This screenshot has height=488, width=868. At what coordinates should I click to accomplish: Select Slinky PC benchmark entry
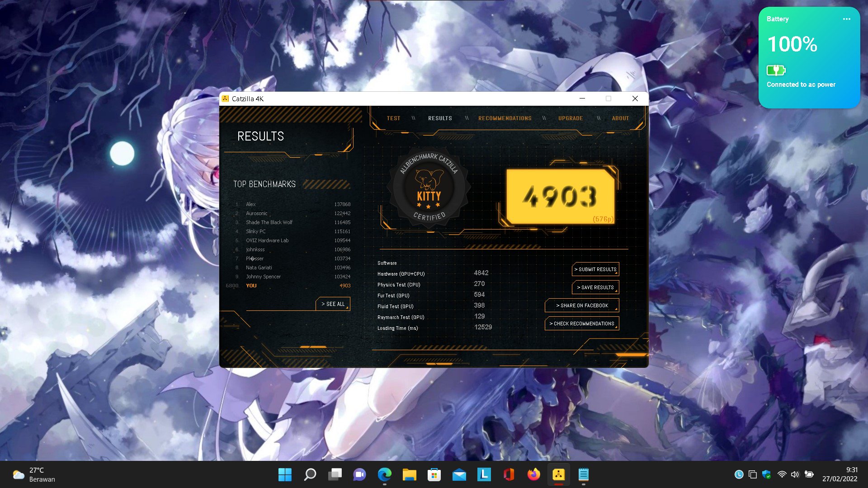[x=292, y=231]
